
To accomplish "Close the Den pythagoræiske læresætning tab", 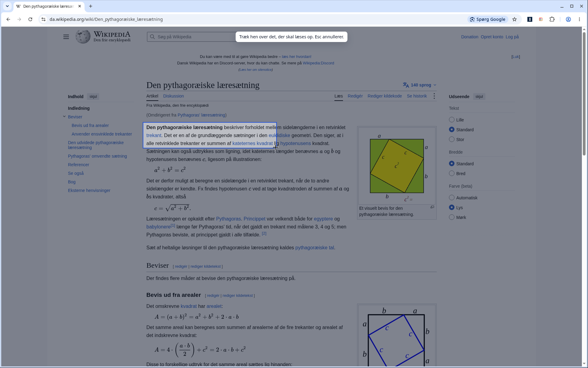I will (80, 6).
